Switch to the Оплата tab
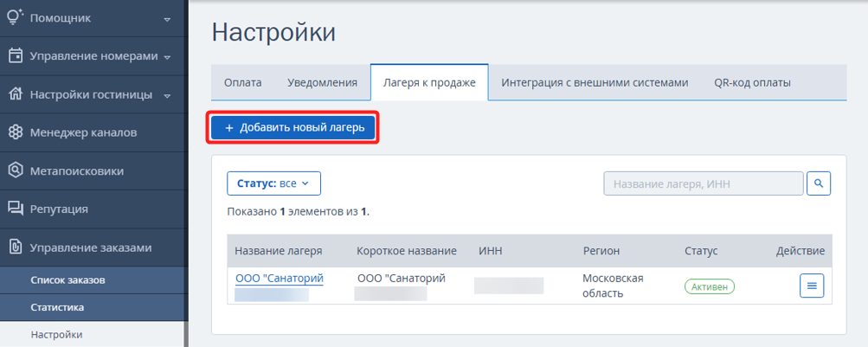Viewport: 868px width, 347px height. 243,82
